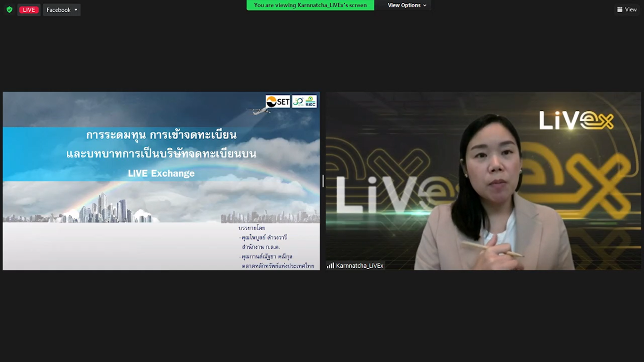644x362 pixels.
Task: Click the SET logo on the slide
Action: point(278,101)
